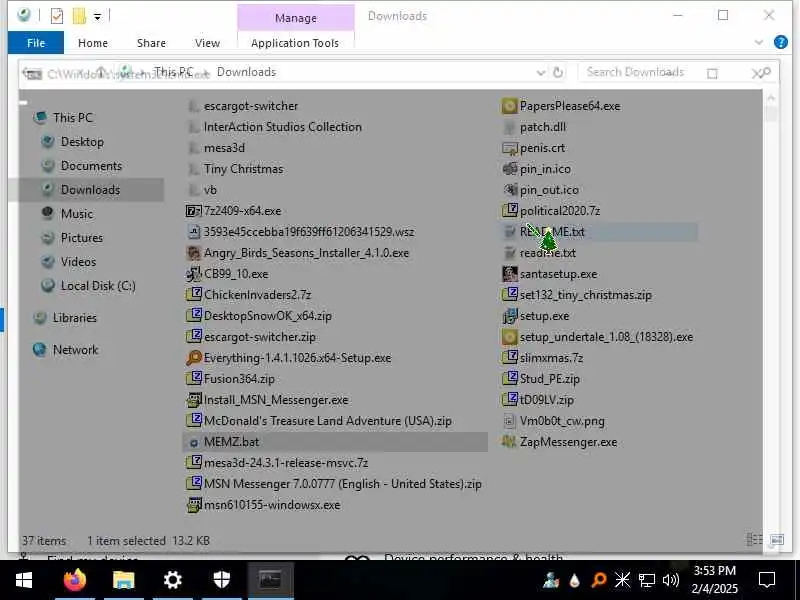This screenshot has height=600, width=800.
Task: Open Windows Security shield on taskbar
Action: [x=221, y=580]
